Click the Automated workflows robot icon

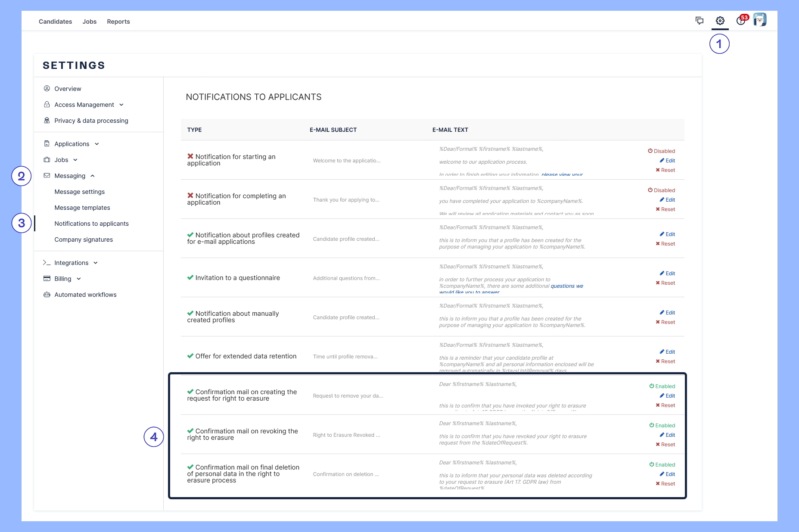[x=47, y=295]
